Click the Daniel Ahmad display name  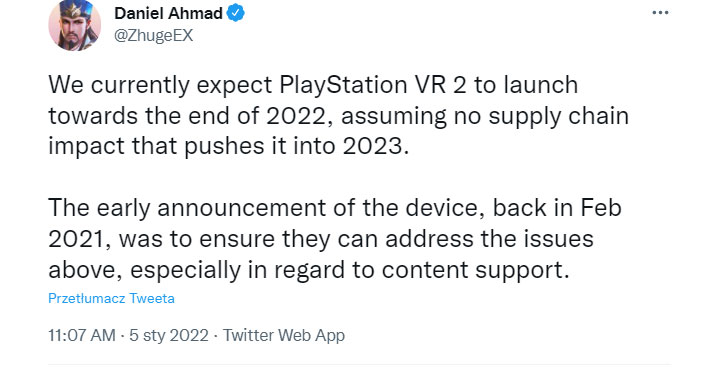(169, 13)
